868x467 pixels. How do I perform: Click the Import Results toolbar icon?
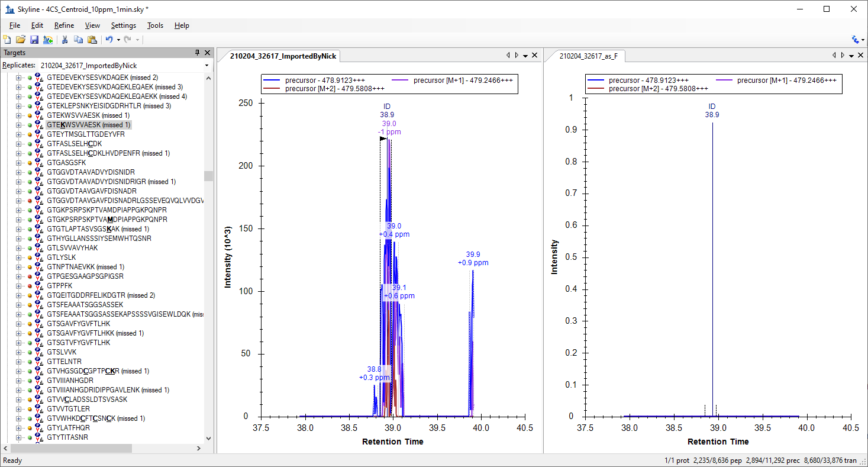coord(47,40)
